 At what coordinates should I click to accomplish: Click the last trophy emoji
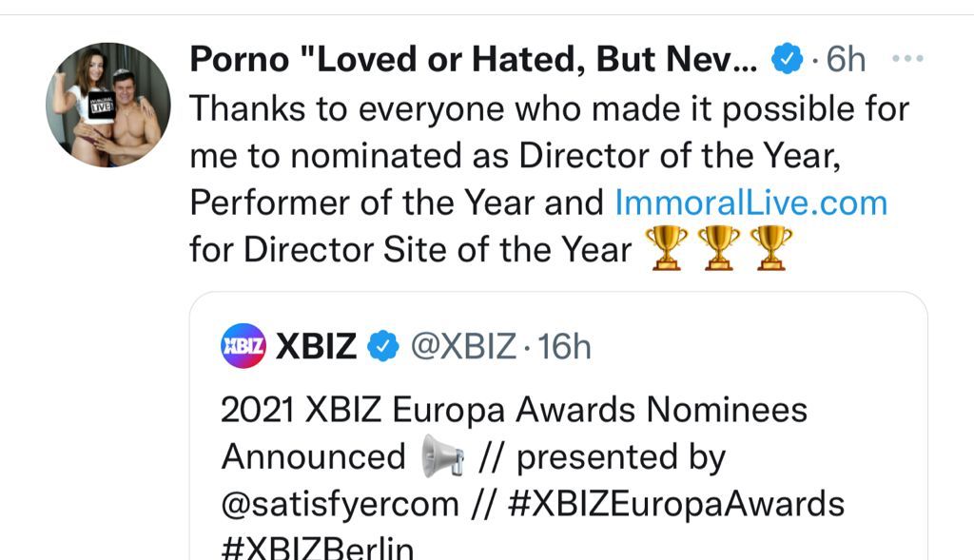pos(770,249)
